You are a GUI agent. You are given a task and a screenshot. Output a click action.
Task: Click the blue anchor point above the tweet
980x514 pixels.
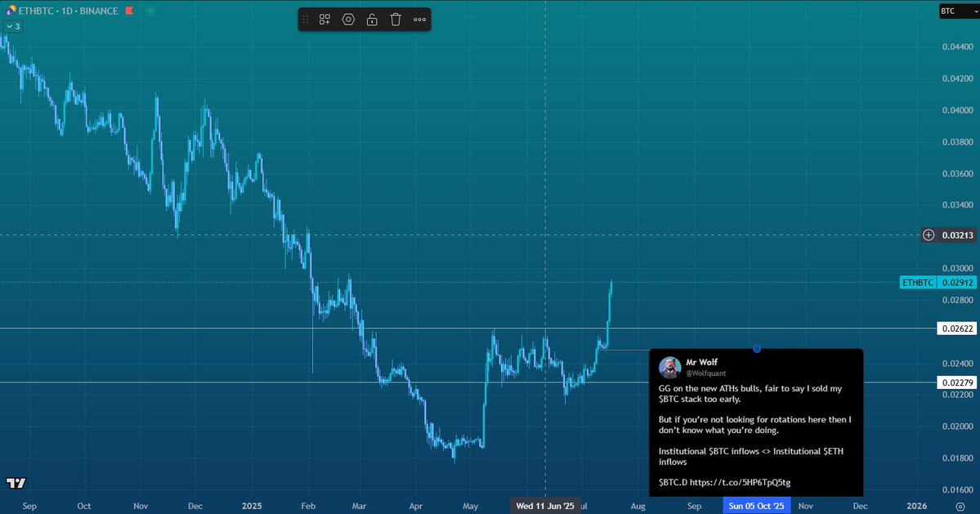click(x=757, y=349)
